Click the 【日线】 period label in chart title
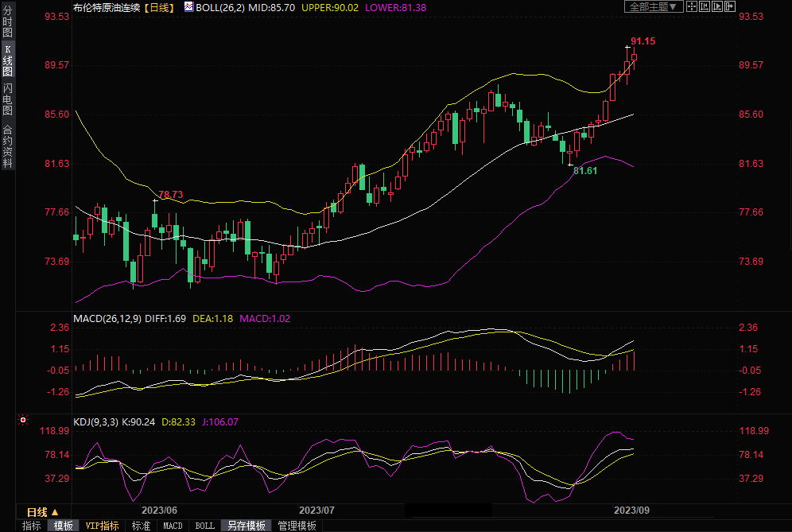This screenshot has width=792, height=532. tap(158, 7)
